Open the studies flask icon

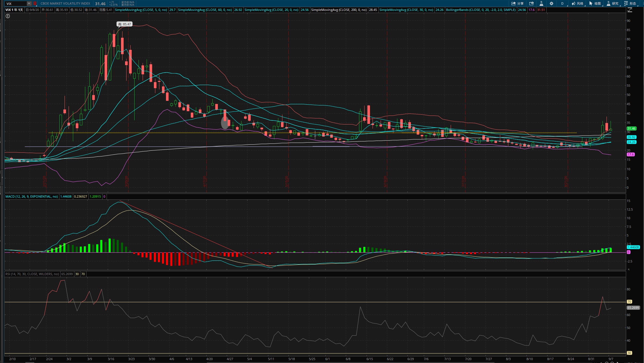[x=541, y=3]
